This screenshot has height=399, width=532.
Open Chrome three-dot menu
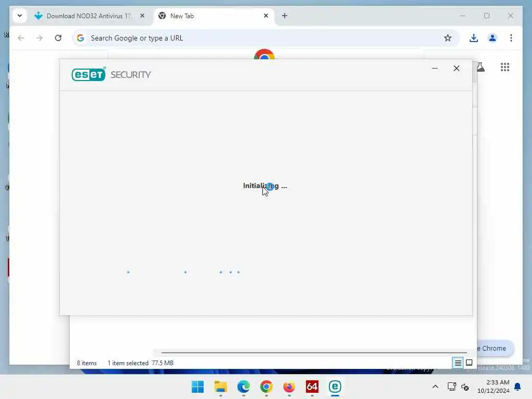pyautogui.click(x=511, y=38)
